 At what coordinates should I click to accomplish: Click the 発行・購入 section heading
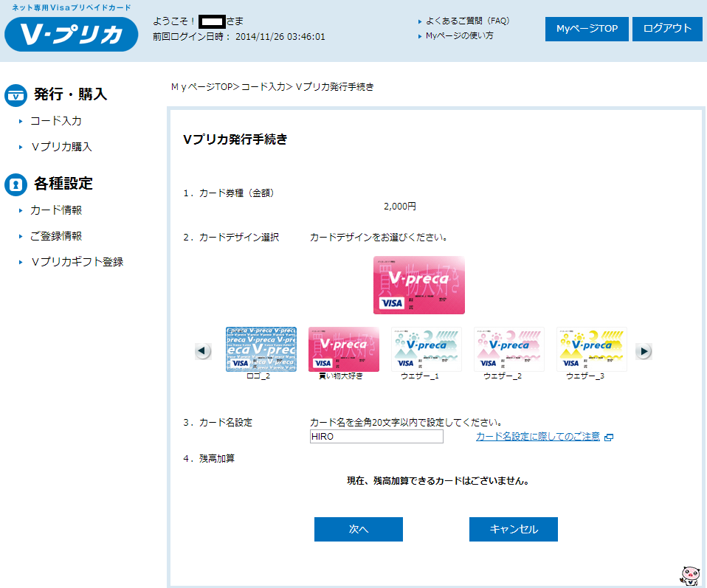[71, 94]
